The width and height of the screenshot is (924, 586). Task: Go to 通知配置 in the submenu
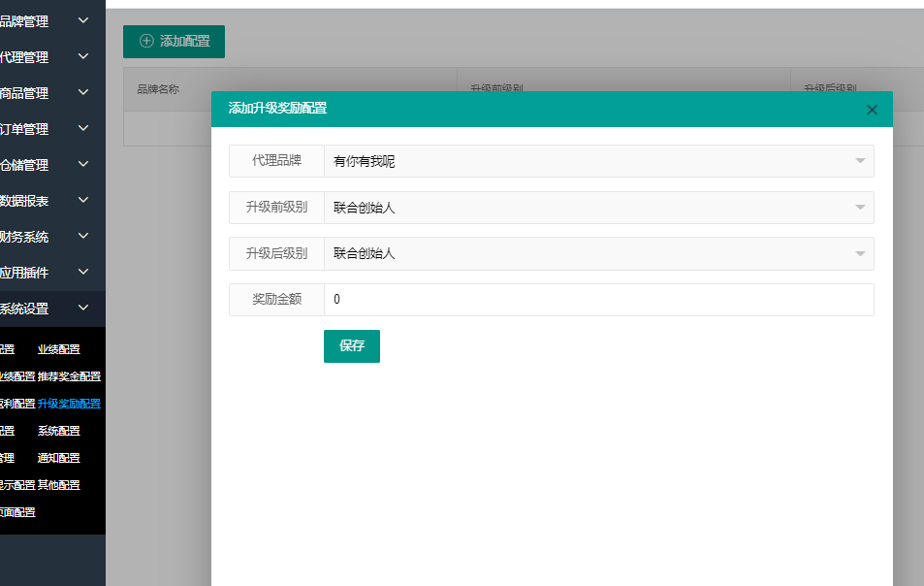tap(58, 458)
